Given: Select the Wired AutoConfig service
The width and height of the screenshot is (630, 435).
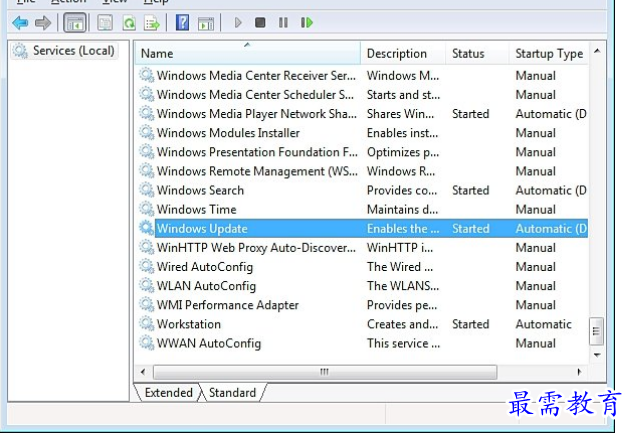Looking at the screenshot, I should pos(363,266).
